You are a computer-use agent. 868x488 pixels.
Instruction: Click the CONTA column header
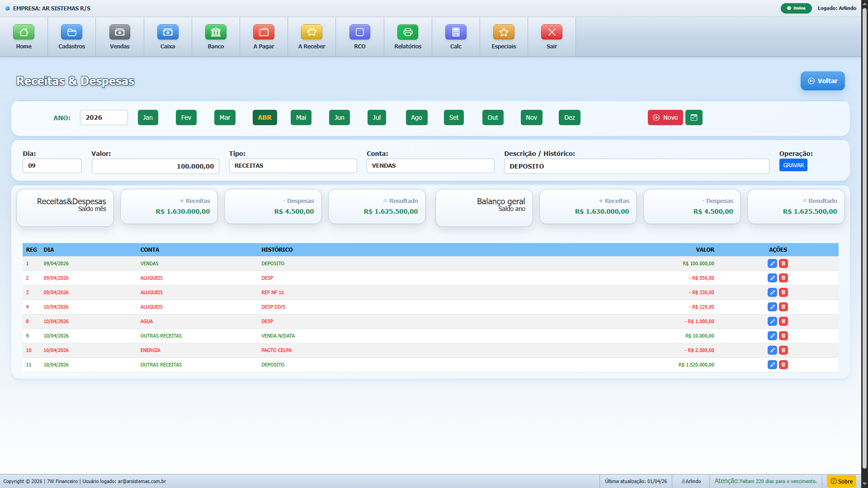coord(150,250)
